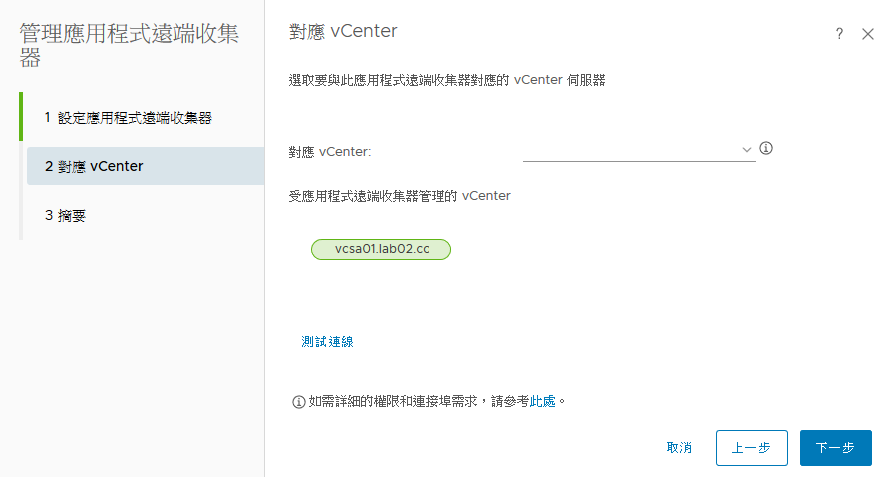
Task: Expand the 對應 vCenter dropdown chevron
Action: 746,149
